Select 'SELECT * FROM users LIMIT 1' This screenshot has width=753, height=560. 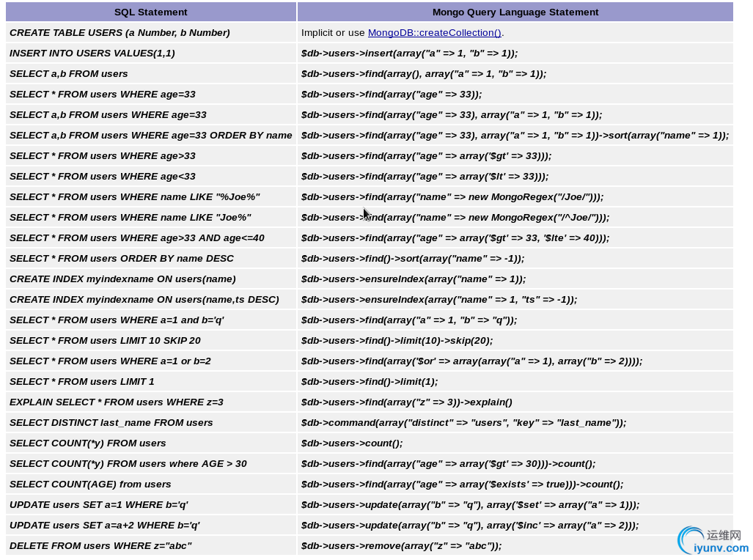point(151,382)
